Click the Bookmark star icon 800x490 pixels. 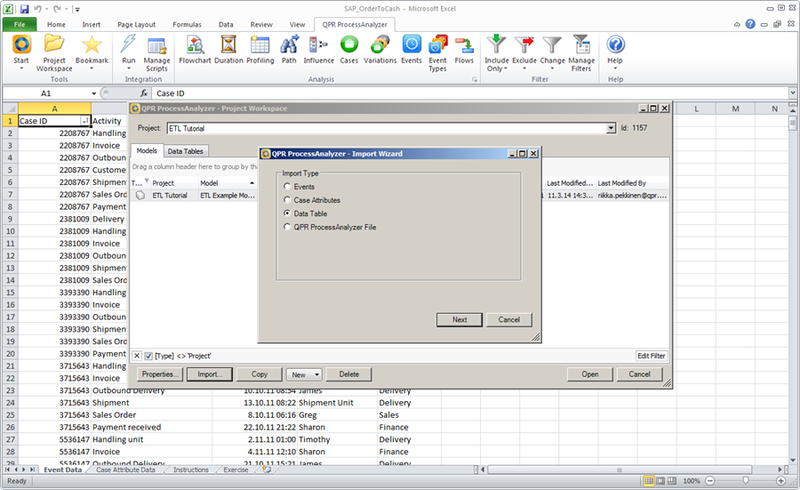tap(92, 45)
